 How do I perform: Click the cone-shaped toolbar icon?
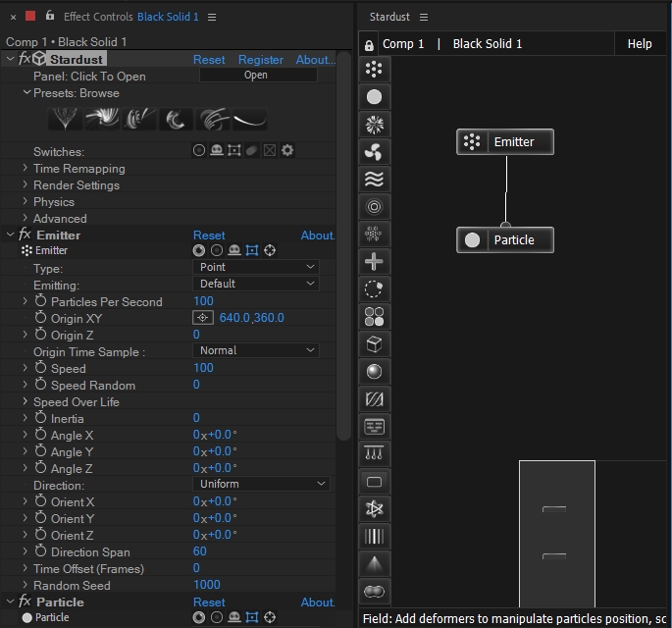click(374, 563)
